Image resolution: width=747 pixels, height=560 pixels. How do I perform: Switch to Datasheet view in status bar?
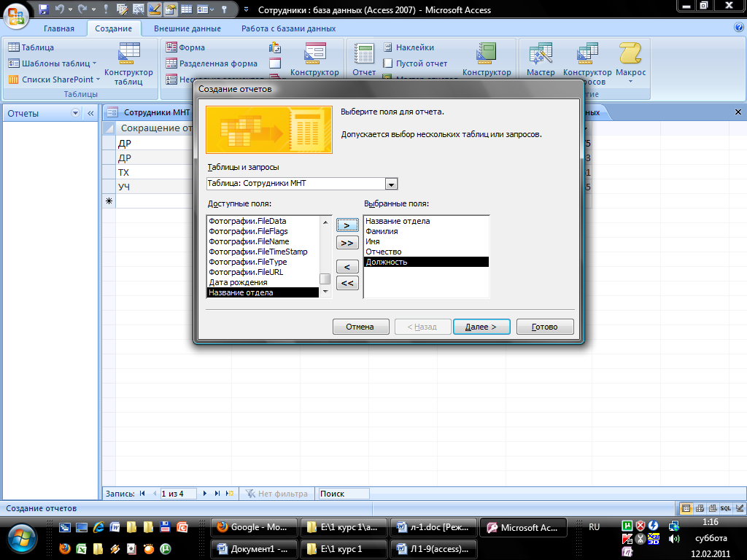click(x=686, y=508)
